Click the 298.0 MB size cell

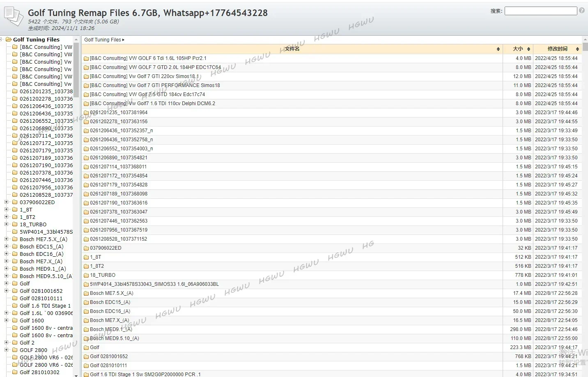[x=521, y=329]
